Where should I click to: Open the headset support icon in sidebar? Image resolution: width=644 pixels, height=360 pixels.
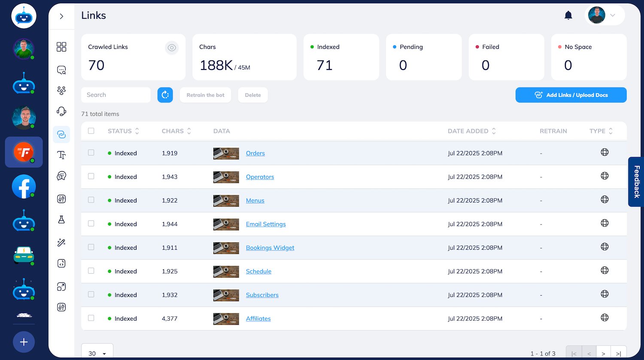pos(61,112)
